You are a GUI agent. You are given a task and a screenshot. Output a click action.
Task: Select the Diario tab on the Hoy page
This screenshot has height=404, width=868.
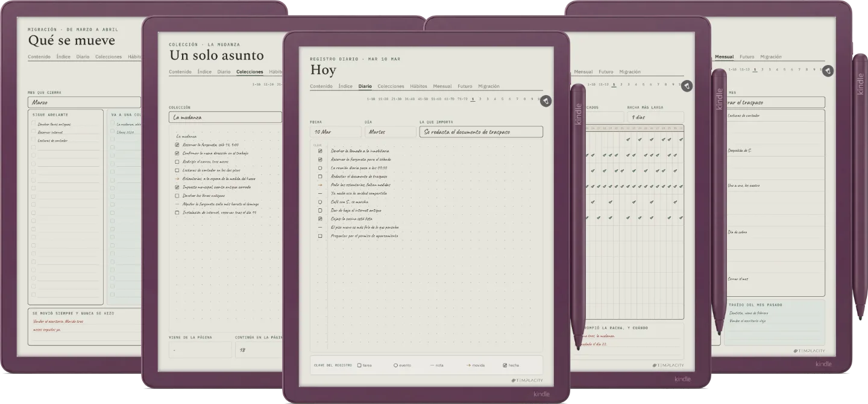point(365,86)
